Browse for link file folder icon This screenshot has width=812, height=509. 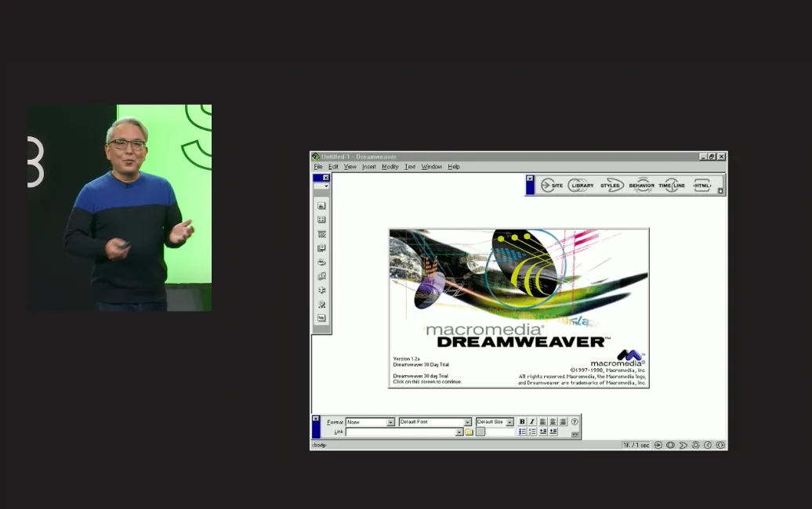coord(469,432)
